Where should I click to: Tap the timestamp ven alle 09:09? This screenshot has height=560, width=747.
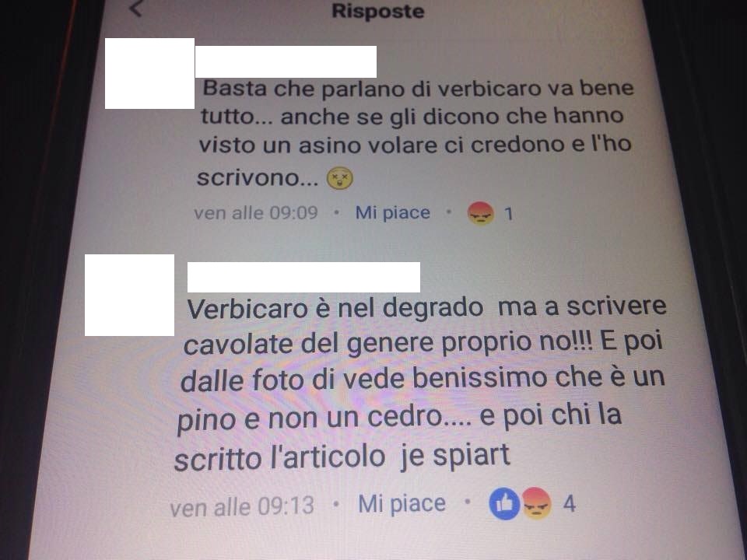256,212
